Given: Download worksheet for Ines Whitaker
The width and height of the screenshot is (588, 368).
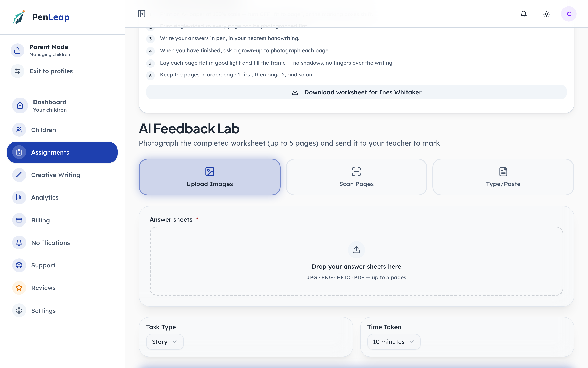Looking at the screenshot, I should coord(356,92).
